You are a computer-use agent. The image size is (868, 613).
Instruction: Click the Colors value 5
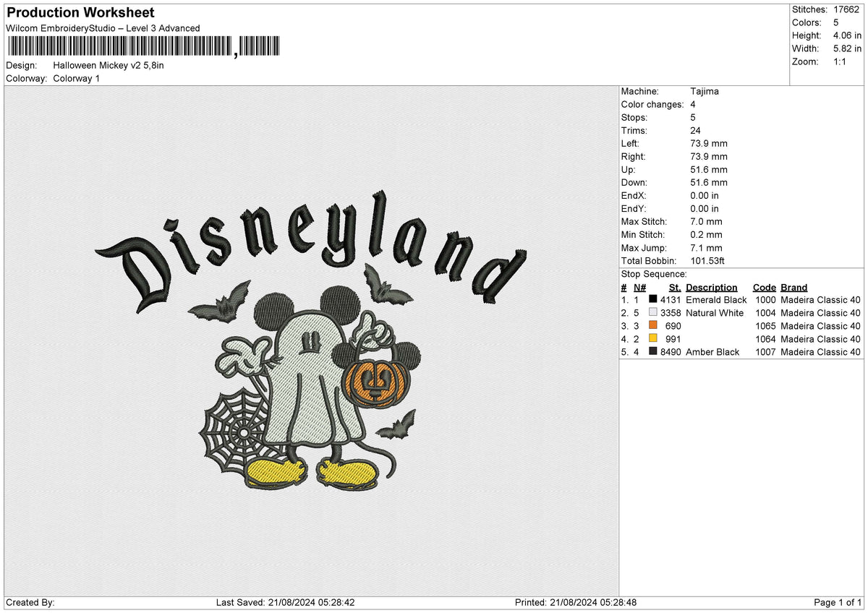coord(837,22)
